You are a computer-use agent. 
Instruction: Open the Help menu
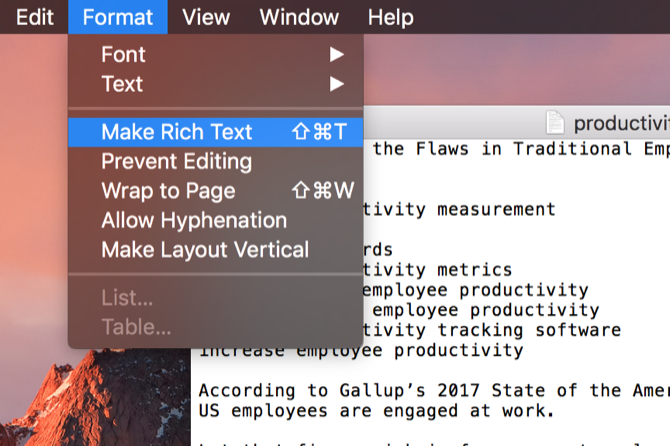pyautogui.click(x=390, y=17)
